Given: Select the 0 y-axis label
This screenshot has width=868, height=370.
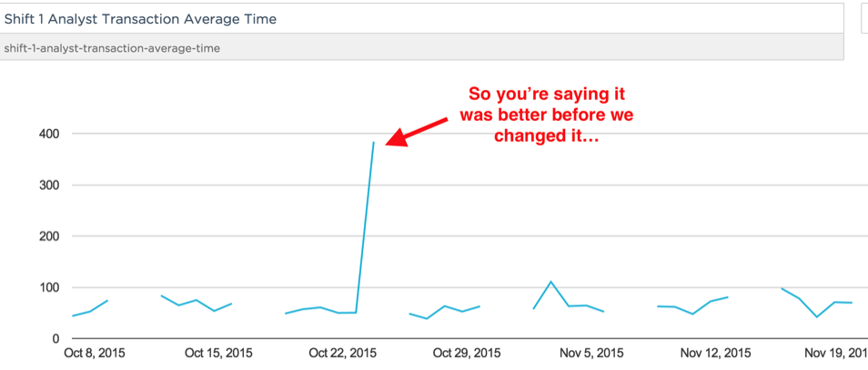Looking at the screenshot, I should pos(55,339).
